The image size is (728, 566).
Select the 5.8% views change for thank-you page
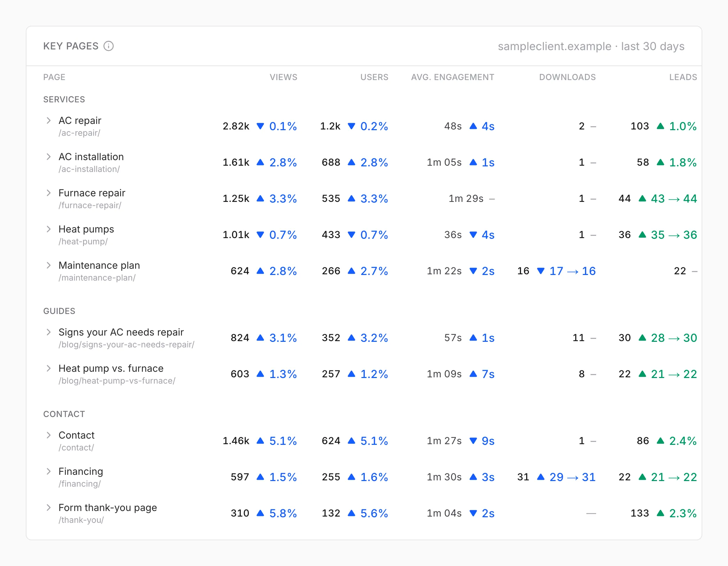coord(283,513)
